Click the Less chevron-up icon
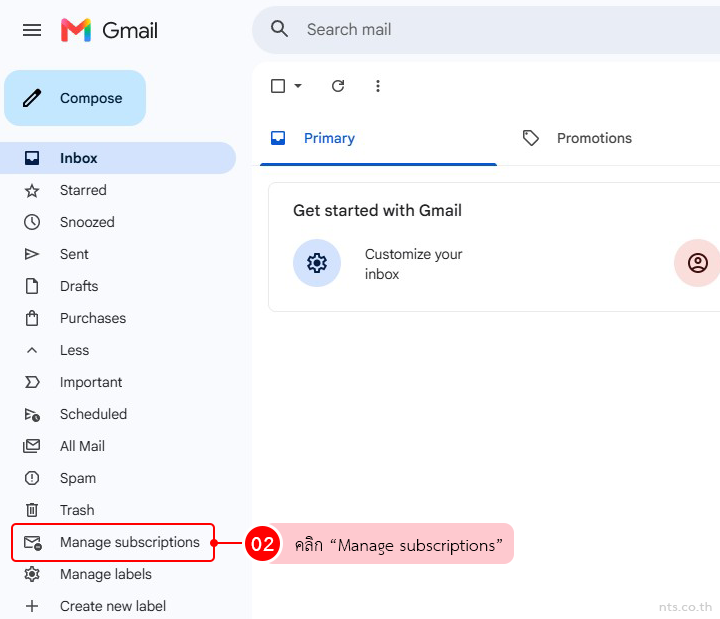The width and height of the screenshot is (720, 619). (x=32, y=350)
